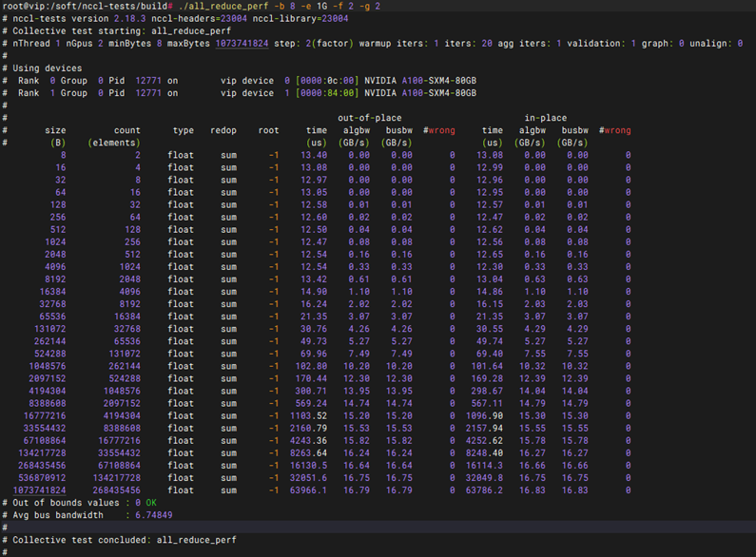
Task: Click the red "#wrong" header under out-of-place
Action: (x=438, y=130)
